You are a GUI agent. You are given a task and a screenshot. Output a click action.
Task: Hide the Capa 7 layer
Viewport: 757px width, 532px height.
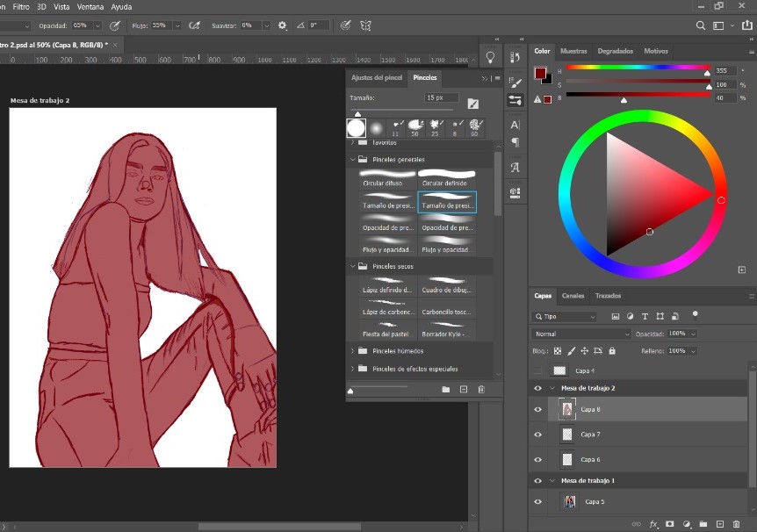(x=537, y=435)
